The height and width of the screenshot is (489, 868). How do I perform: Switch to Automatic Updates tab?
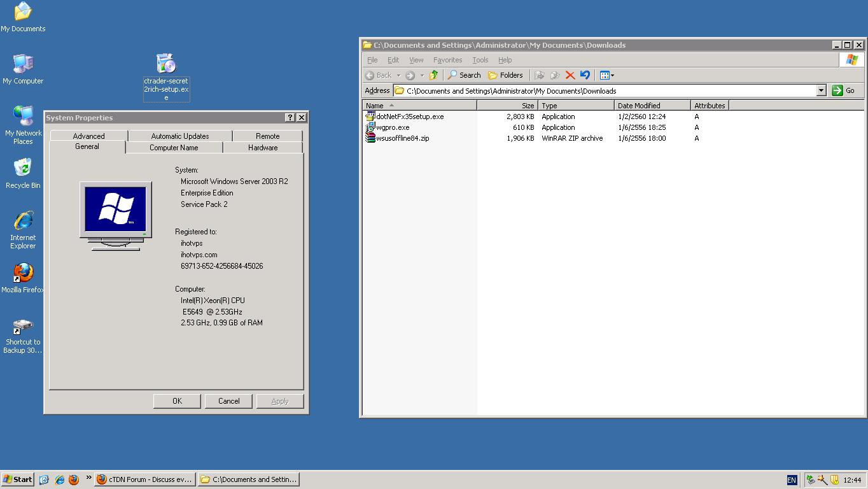tap(180, 136)
